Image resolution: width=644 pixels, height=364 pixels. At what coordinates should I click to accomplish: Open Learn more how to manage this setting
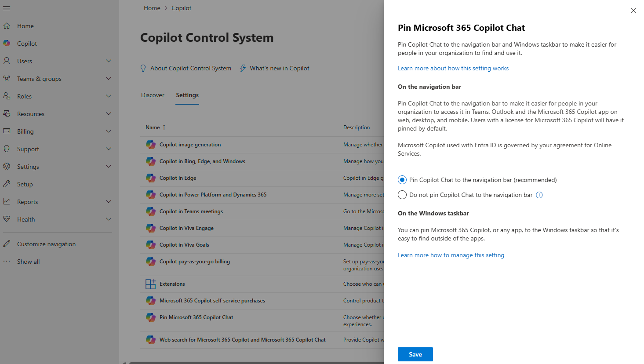pyautogui.click(x=451, y=255)
